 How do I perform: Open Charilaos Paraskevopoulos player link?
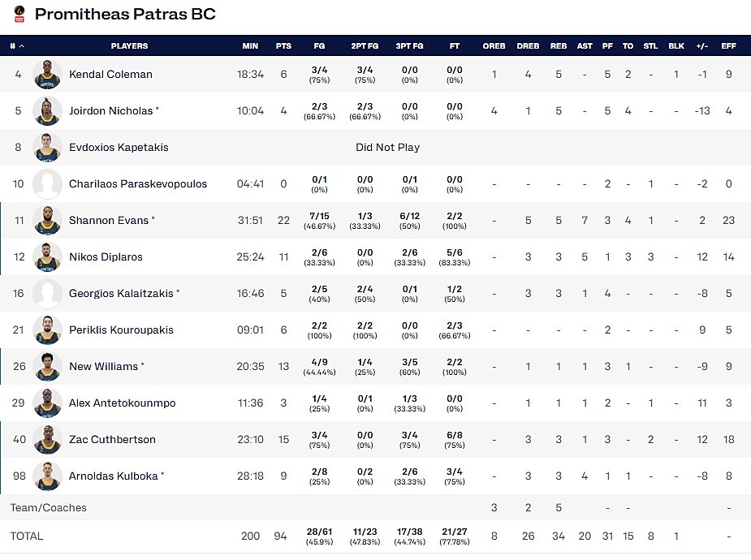(x=138, y=183)
